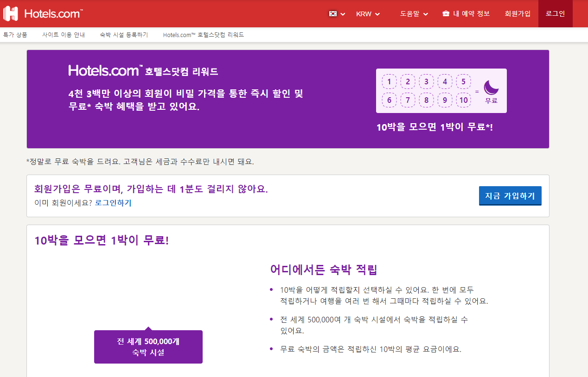Screen dimensions: 588x377
Task: Click the 어디에서든 숙박 적립 heading
Action: 324,270
